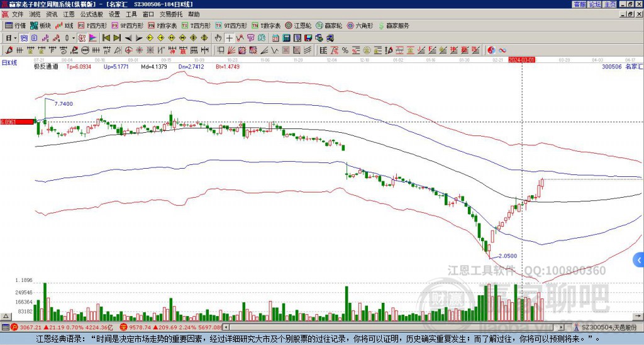Click the 板块 toolbar button
The image size is (644, 345).
(x=40, y=25)
